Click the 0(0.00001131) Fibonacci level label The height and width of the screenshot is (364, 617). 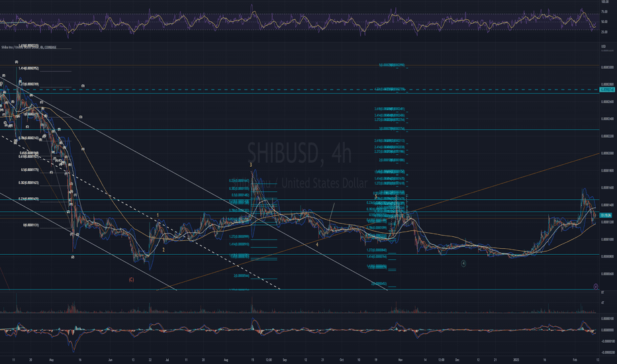coord(30,226)
